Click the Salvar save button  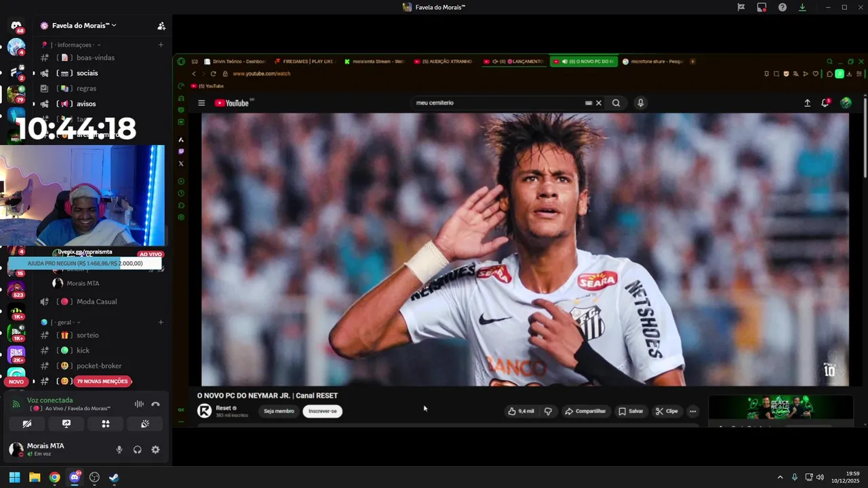631,411
